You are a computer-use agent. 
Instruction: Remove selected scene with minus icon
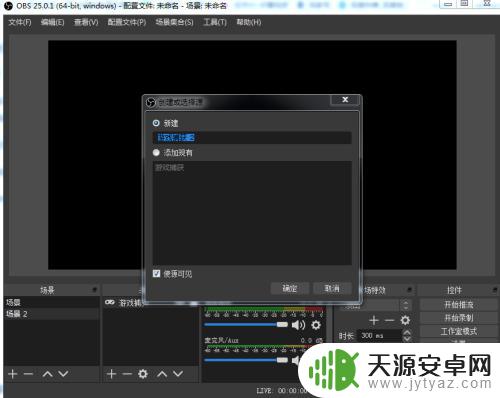click(x=28, y=374)
